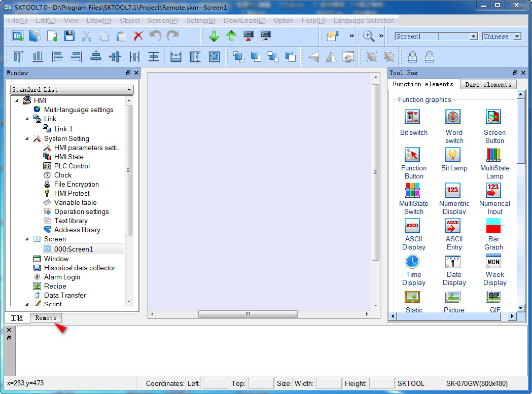Click the closed padlock lock icon
The height and width of the screenshot is (394, 532).
pos(412,57)
